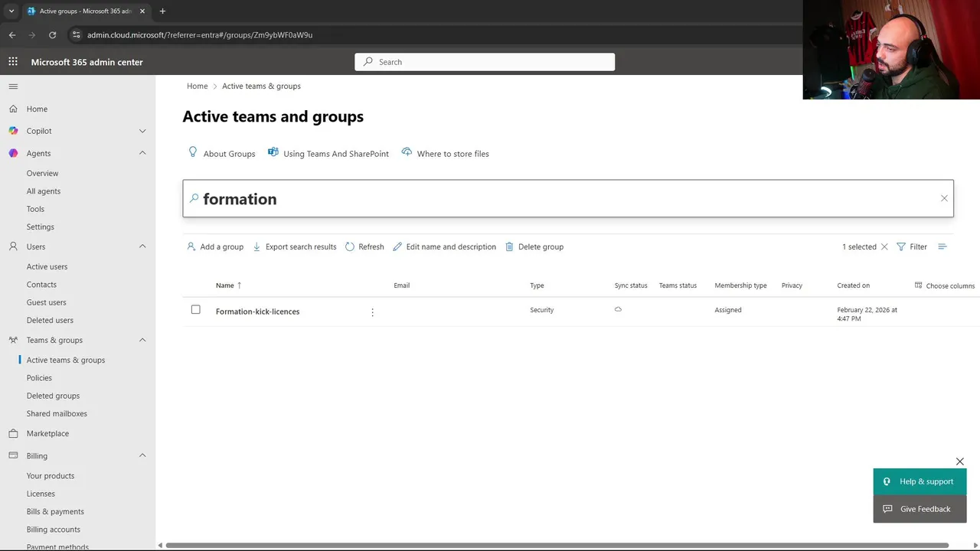Click the Created on column header
This screenshot has width=980, height=551.
(853, 285)
